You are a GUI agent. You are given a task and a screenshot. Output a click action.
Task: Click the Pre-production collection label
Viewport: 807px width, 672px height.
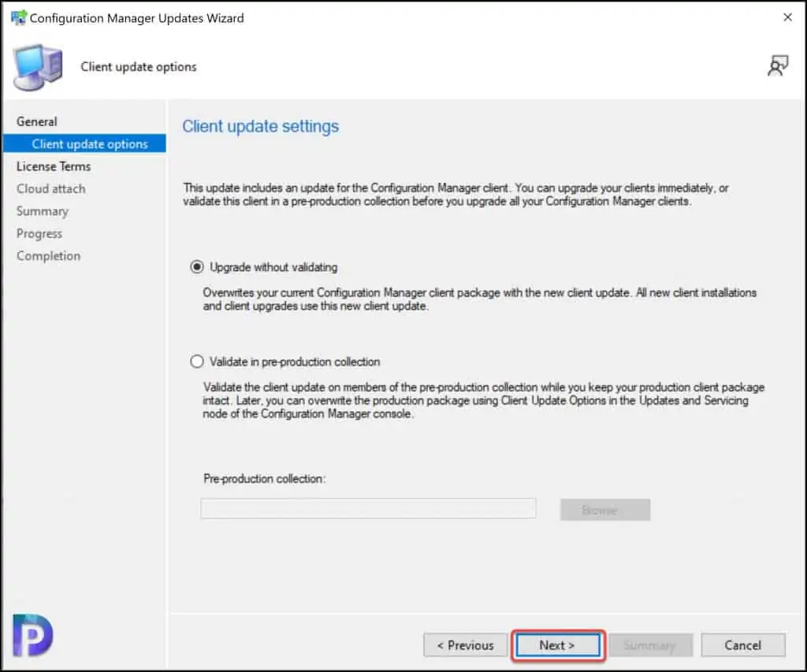[265, 478]
